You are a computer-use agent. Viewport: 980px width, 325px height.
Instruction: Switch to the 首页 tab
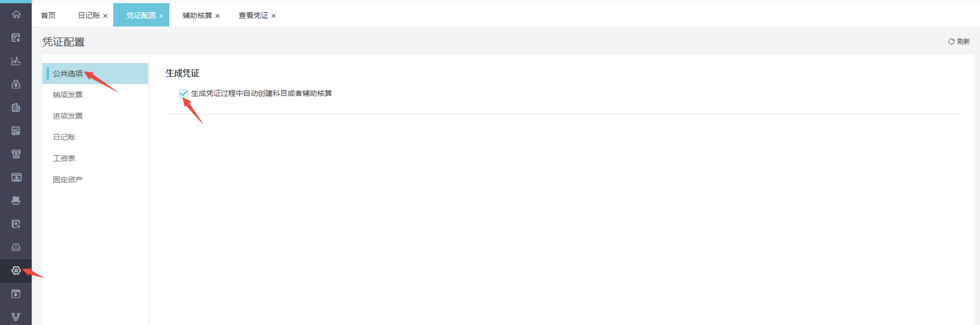(x=48, y=15)
